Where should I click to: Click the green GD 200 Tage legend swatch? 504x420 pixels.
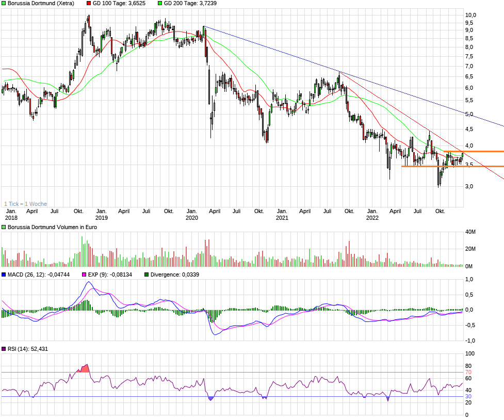[160, 3]
